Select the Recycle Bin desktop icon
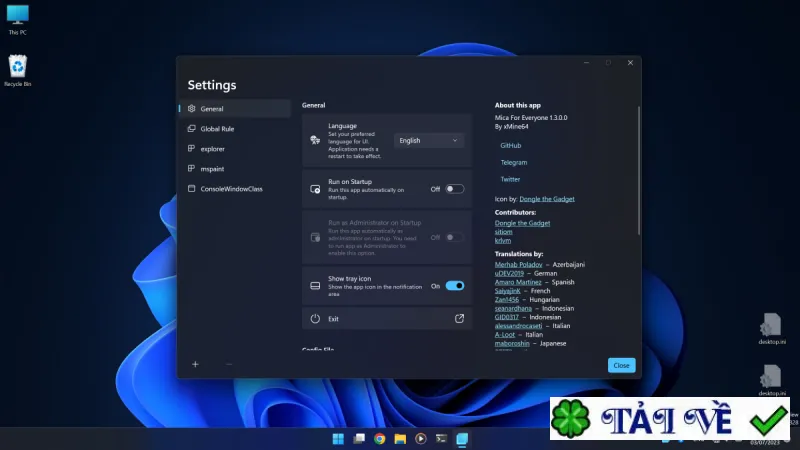The width and height of the screenshot is (800, 450). pyautogui.click(x=17, y=71)
